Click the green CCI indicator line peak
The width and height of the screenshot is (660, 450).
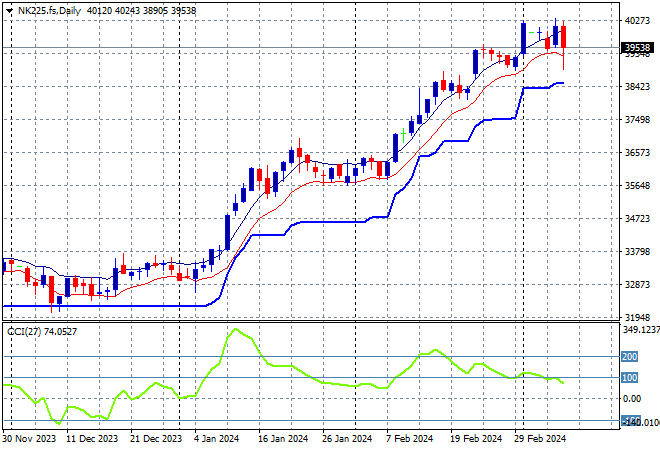tap(235, 330)
